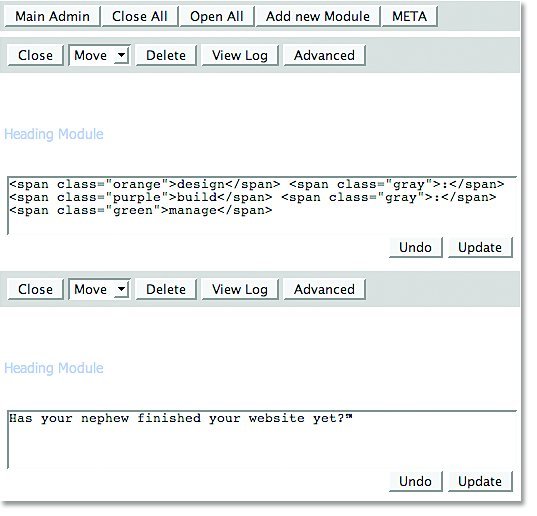Click the nephew website text field

point(262,440)
